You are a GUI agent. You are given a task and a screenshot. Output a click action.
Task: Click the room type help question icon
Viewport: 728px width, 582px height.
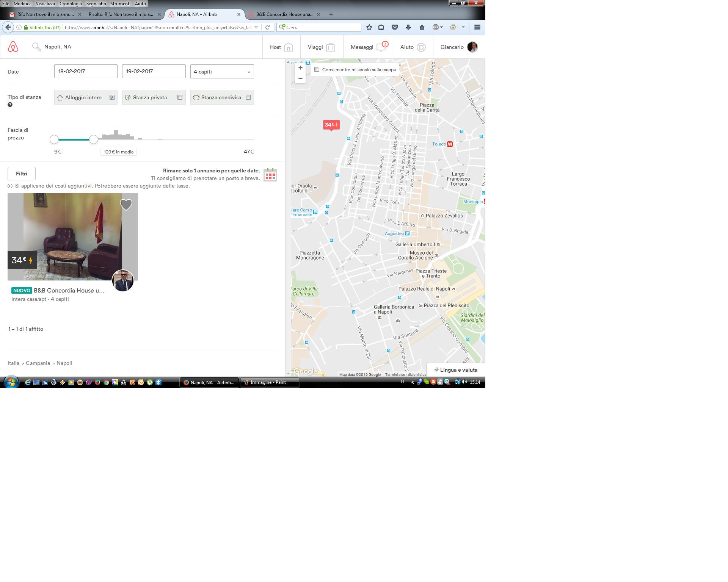[x=10, y=105]
